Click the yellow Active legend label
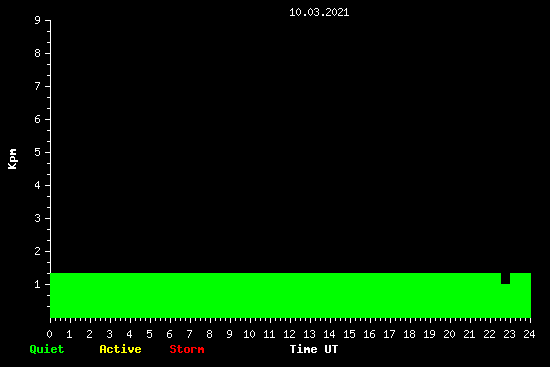 pos(120,349)
